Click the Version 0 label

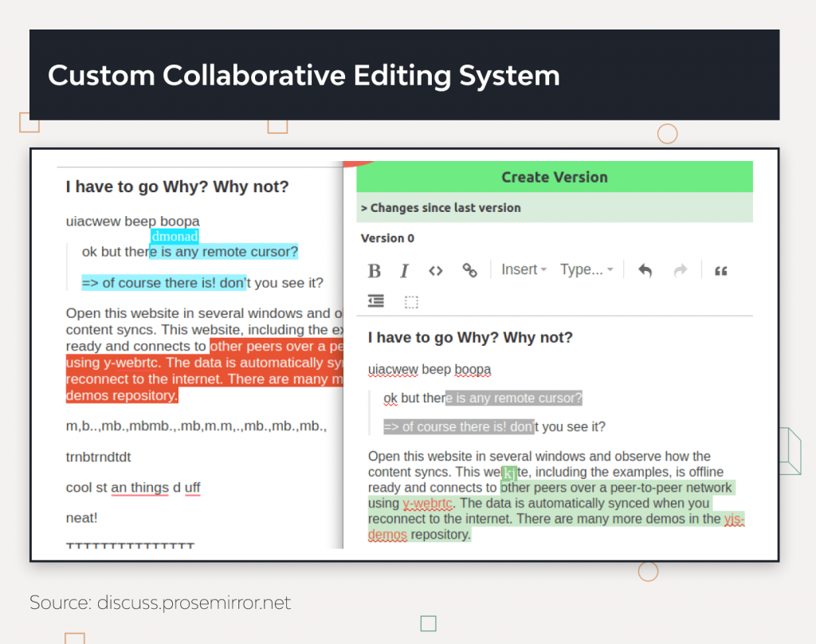(387, 238)
